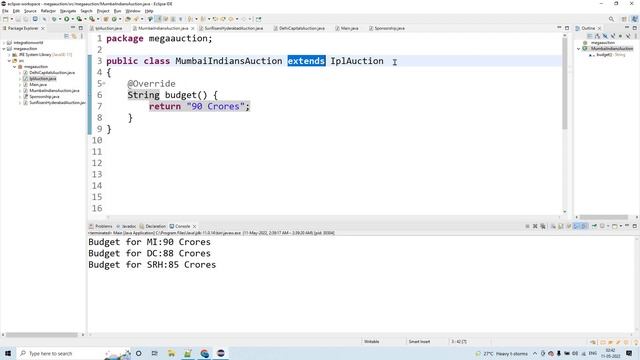Toggle Hide Fields in Outline toolbar
Screen dimensions: 640x360
(x=605, y=36)
